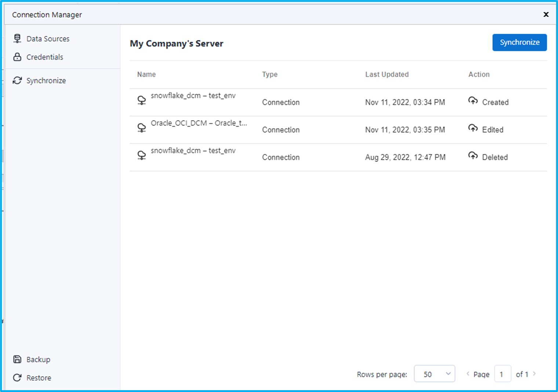Click the Credentials lock icon
The width and height of the screenshot is (558, 392).
(x=17, y=57)
